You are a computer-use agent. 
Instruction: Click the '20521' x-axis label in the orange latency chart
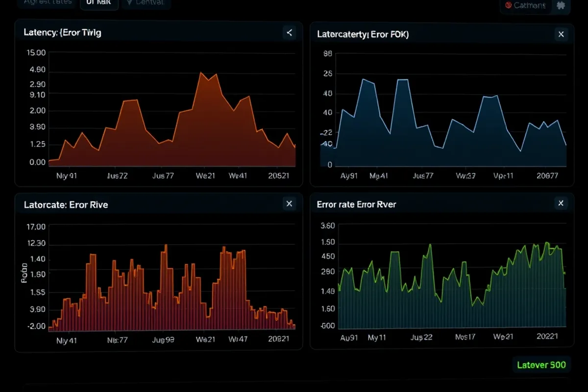tap(279, 176)
